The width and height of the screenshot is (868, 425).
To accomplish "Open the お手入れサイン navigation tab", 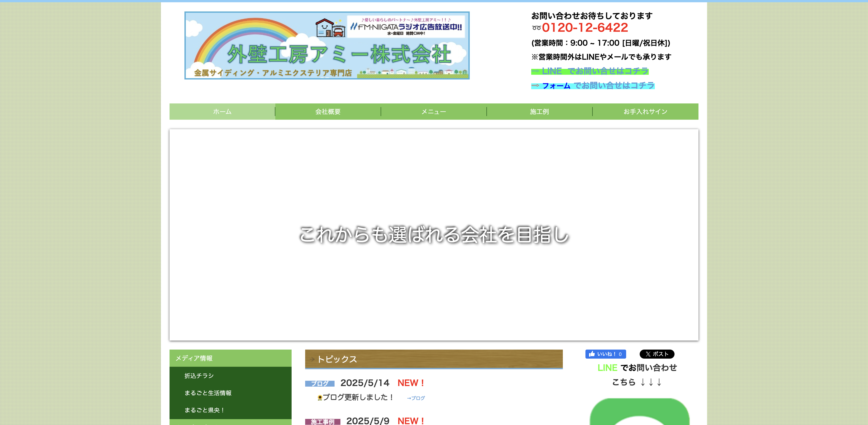I will click(645, 111).
